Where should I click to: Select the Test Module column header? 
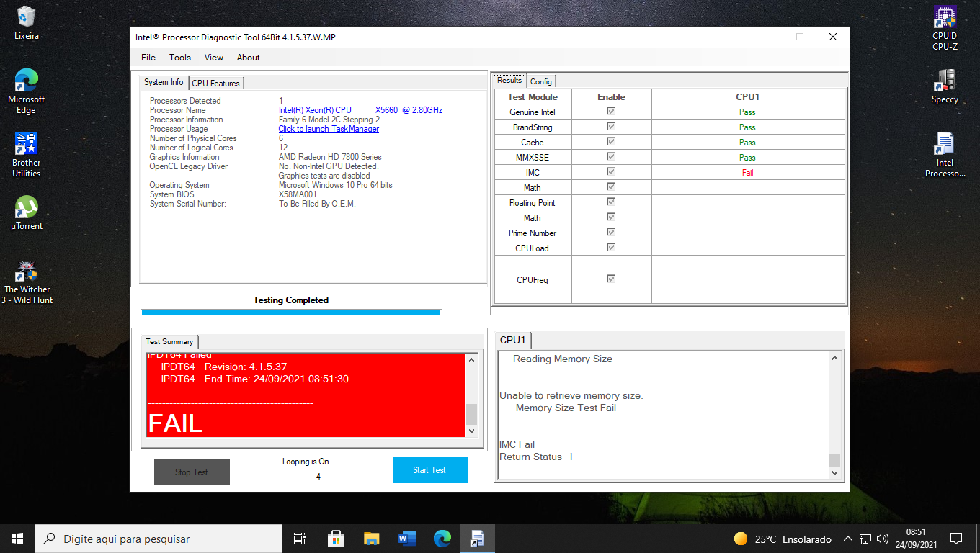pos(533,96)
